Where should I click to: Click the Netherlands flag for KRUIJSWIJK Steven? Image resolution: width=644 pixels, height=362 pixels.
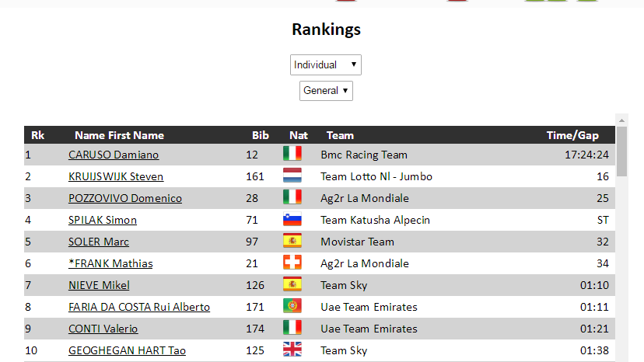click(292, 176)
